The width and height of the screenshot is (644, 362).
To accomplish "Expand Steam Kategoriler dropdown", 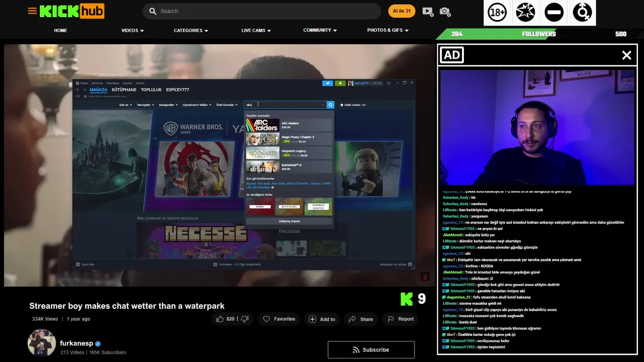I will click(x=168, y=105).
